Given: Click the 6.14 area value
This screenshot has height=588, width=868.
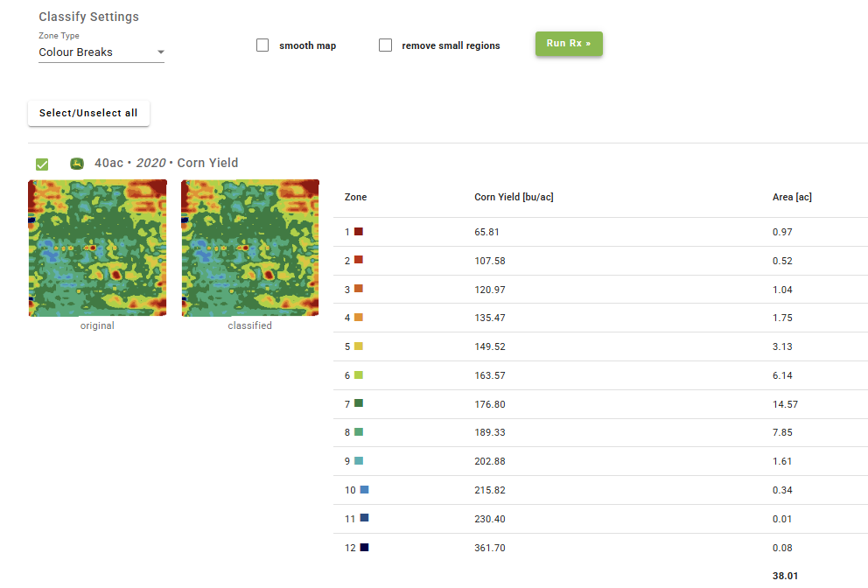Looking at the screenshot, I should 782,375.
